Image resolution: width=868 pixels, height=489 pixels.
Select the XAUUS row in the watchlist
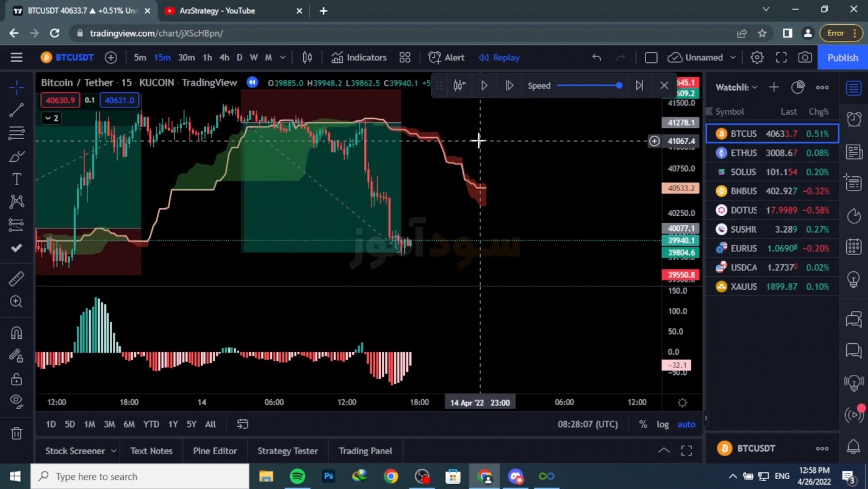pyautogui.click(x=773, y=286)
